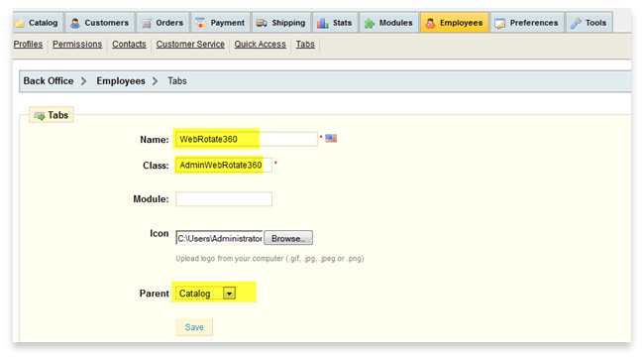The height and width of the screenshot is (360, 644).
Task: Click the Catalog folder icon in top tabs
Action: pyautogui.click(x=19, y=24)
